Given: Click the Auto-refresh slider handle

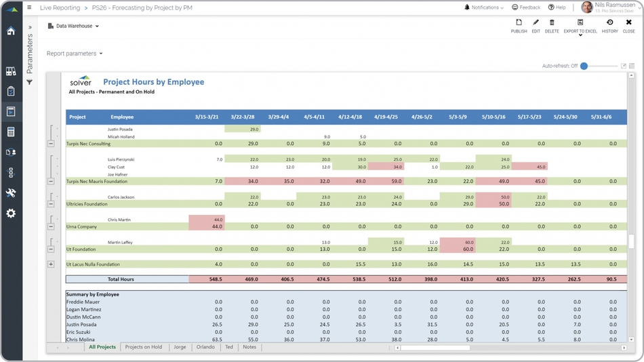Looking at the screenshot, I should (584, 66).
